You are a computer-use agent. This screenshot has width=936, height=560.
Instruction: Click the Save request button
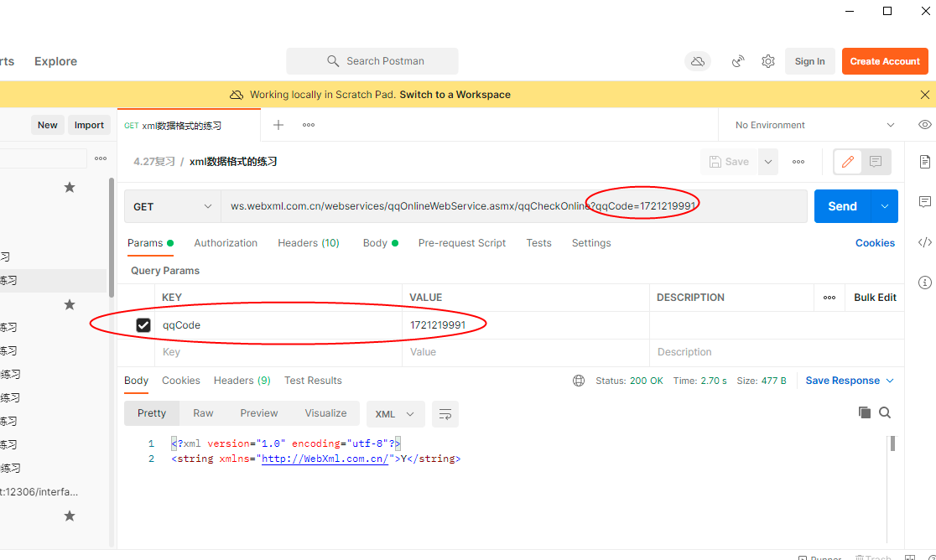pyautogui.click(x=730, y=162)
